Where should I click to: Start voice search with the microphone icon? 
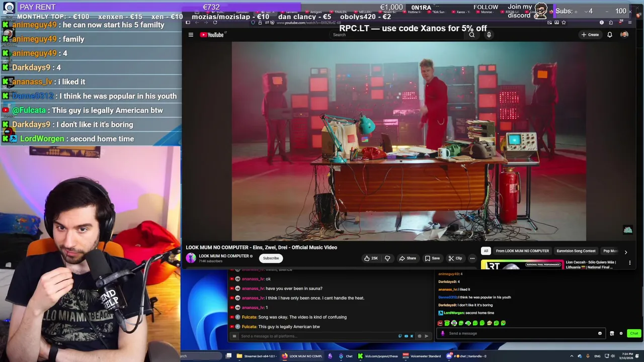pyautogui.click(x=489, y=35)
